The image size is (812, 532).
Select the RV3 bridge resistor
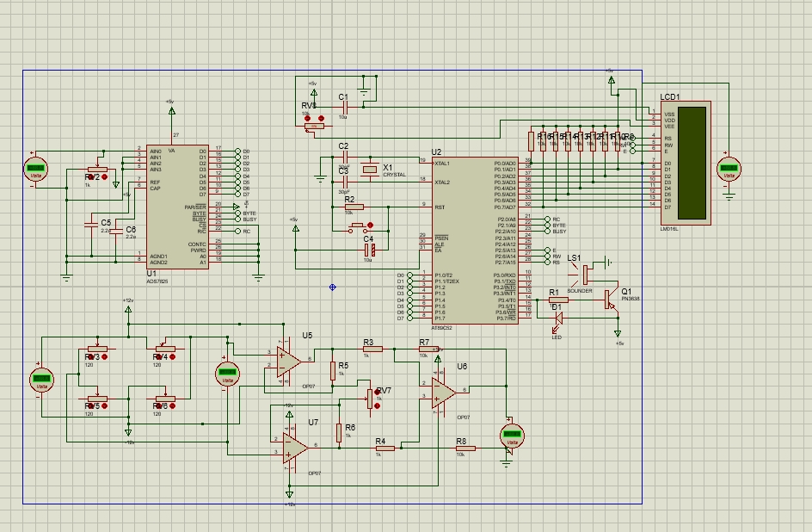coord(97,349)
